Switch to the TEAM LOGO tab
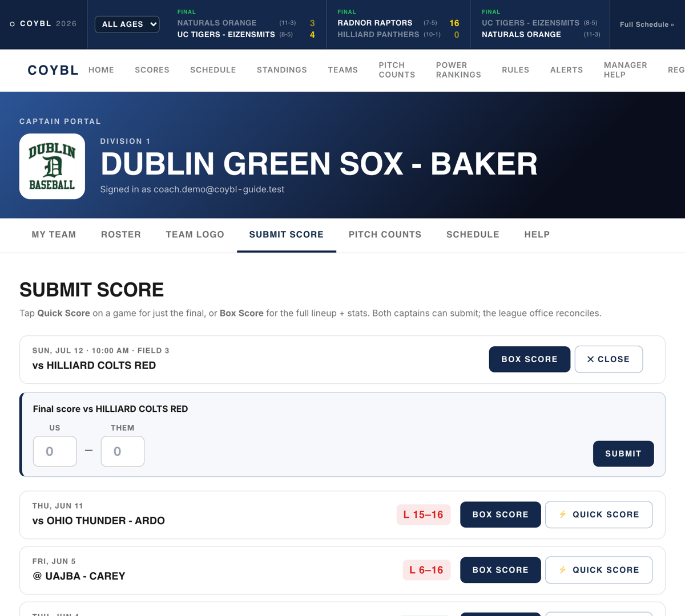 pos(195,234)
